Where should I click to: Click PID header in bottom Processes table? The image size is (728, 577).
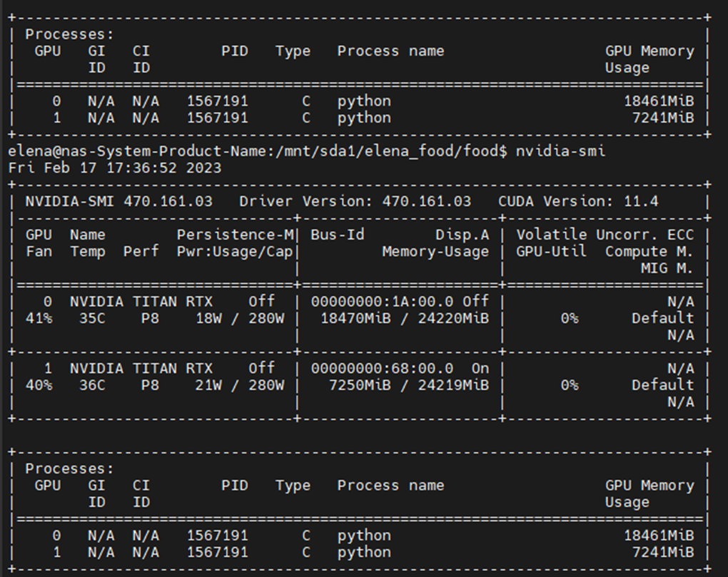point(235,485)
